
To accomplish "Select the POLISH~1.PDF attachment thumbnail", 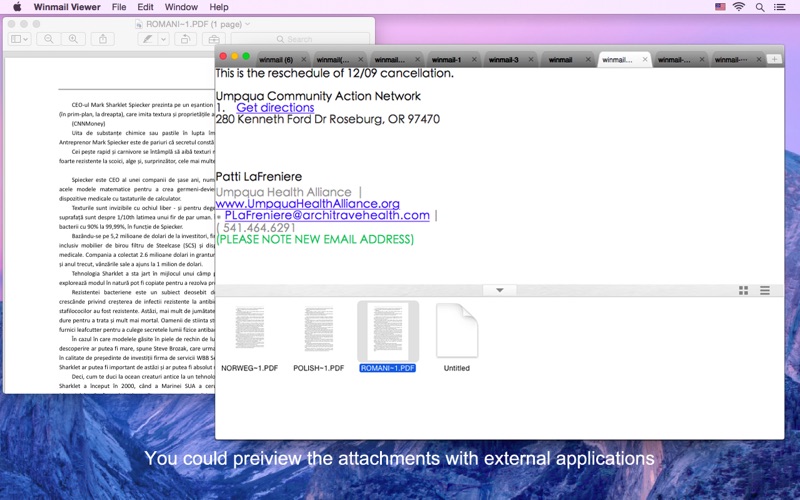I will click(318, 329).
